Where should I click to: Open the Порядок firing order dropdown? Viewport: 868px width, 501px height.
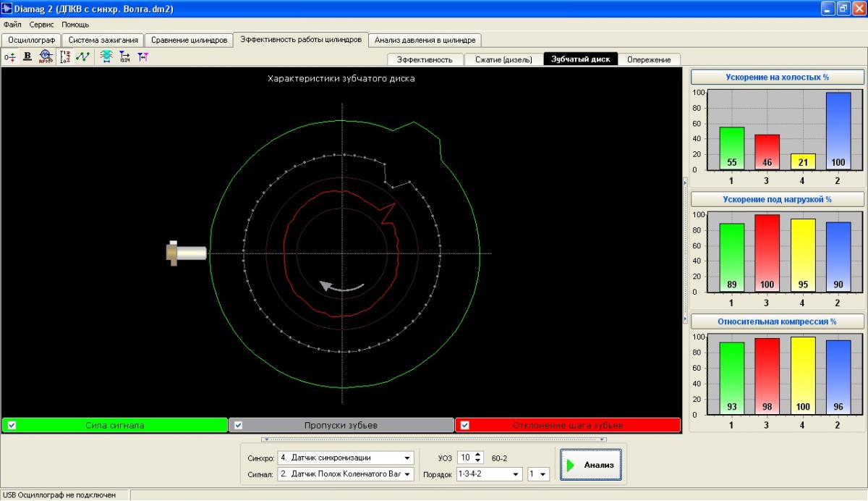pyautogui.click(x=516, y=474)
